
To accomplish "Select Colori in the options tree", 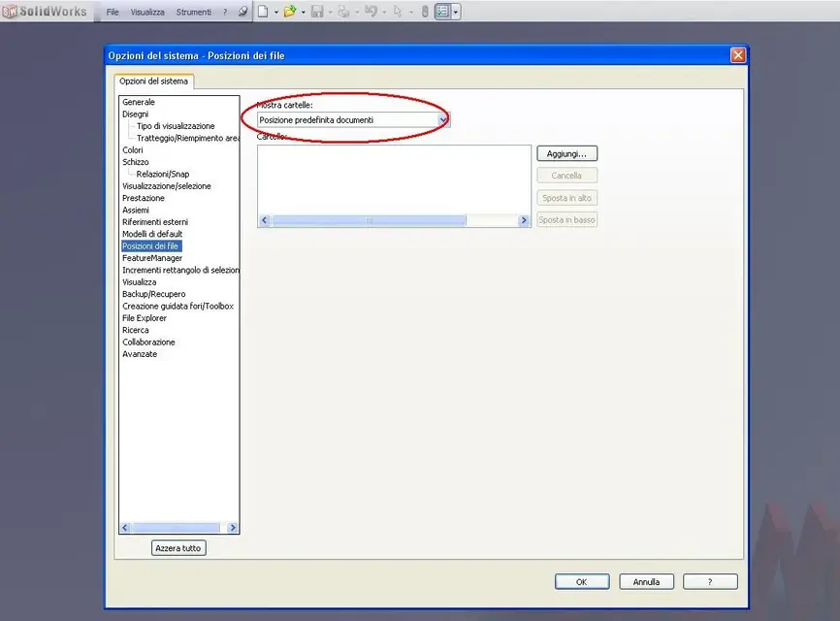I will click(132, 150).
